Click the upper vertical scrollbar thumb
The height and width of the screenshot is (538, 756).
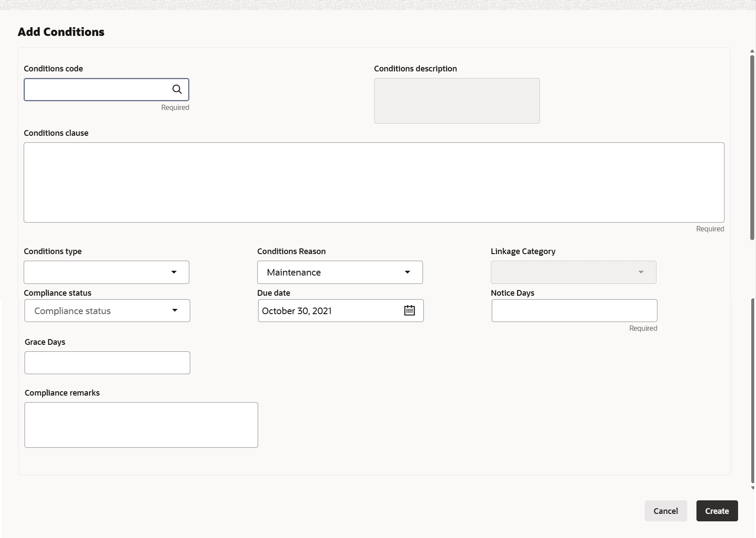[752, 147]
